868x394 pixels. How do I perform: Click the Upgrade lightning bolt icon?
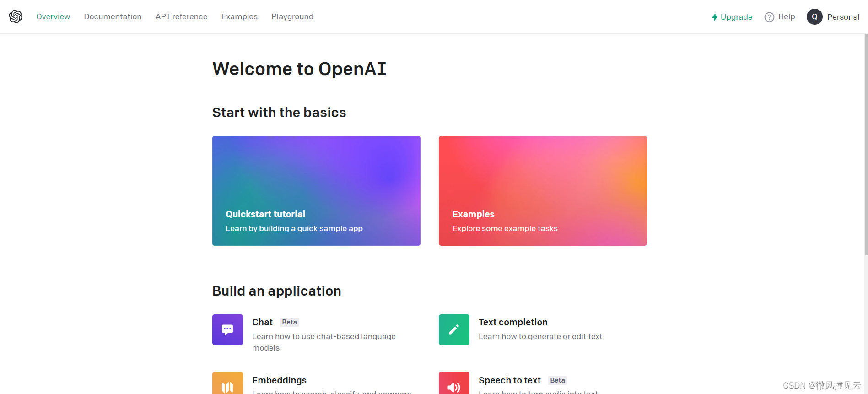(x=714, y=17)
